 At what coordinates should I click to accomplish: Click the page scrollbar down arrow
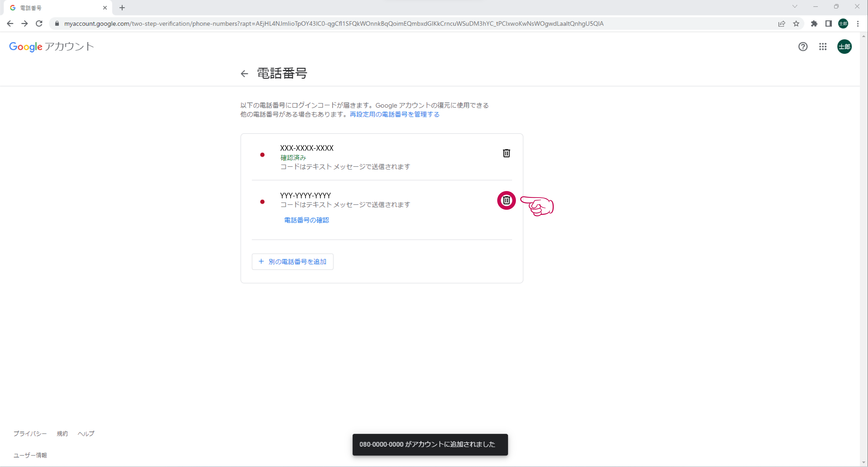pyautogui.click(x=864, y=462)
